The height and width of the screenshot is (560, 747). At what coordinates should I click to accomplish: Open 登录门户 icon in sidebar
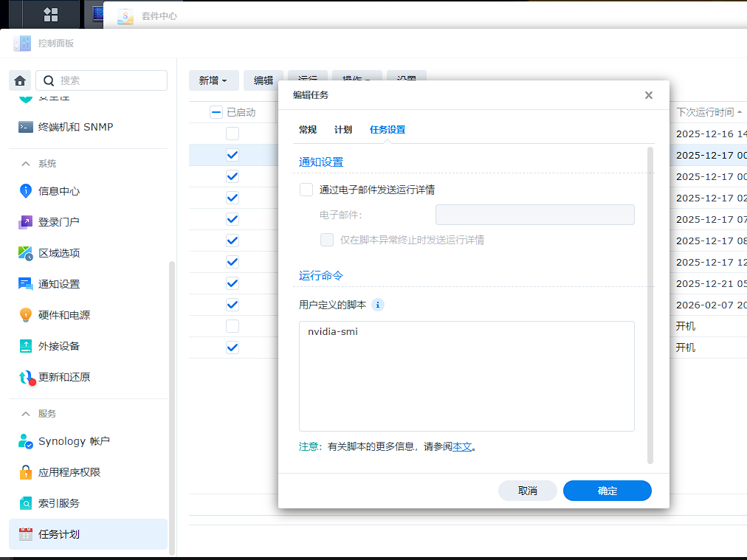click(26, 222)
